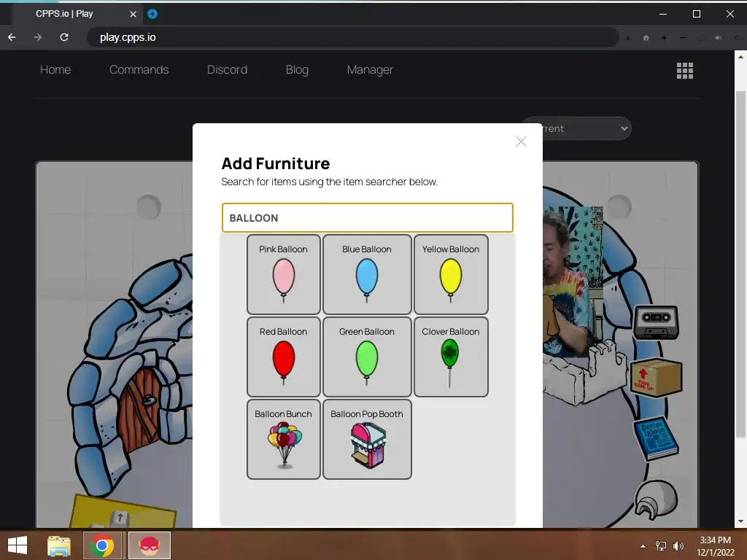
Task: Open File Explorer from the taskbar
Action: tap(58, 545)
